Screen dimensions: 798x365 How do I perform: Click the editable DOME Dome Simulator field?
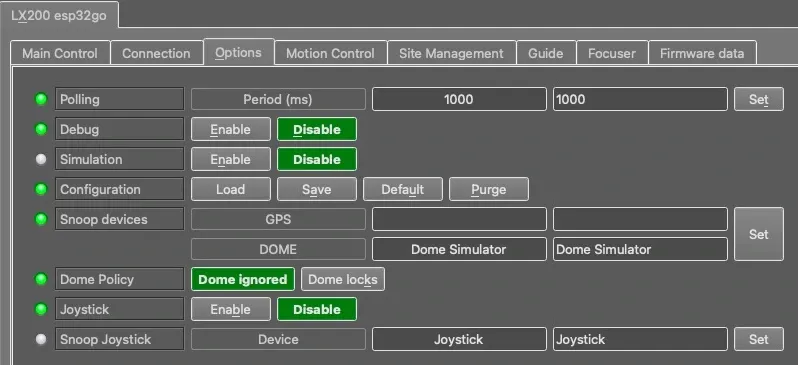[x=640, y=249]
